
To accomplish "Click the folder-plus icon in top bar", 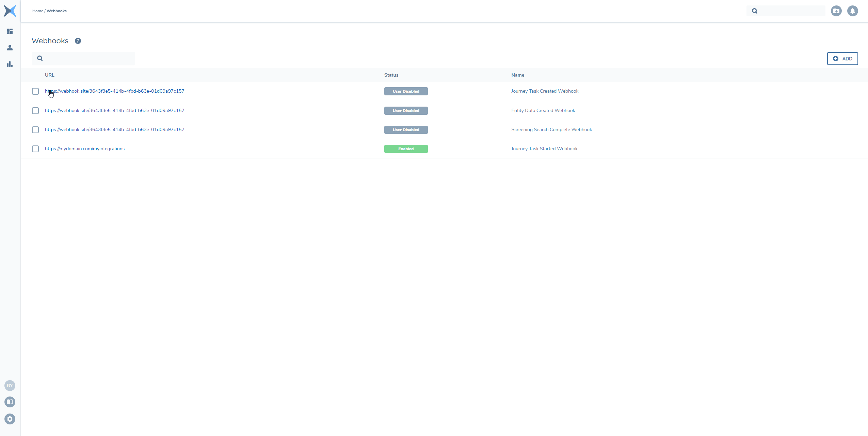I will point(836,11).
